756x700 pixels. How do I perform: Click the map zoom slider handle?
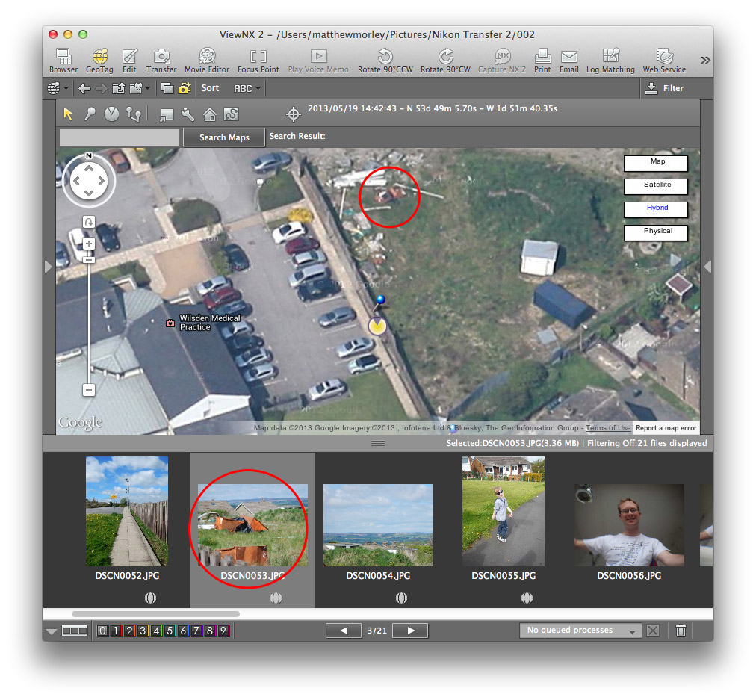coord(89,260)
